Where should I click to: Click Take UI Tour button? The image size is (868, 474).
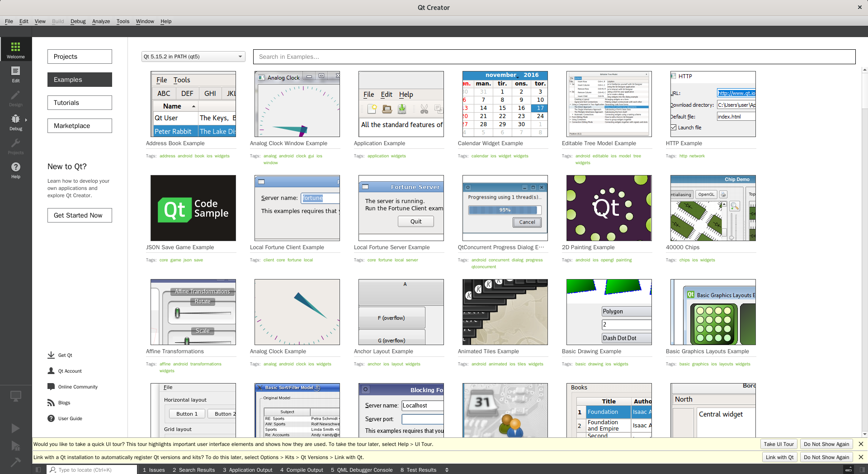point(779,444)
